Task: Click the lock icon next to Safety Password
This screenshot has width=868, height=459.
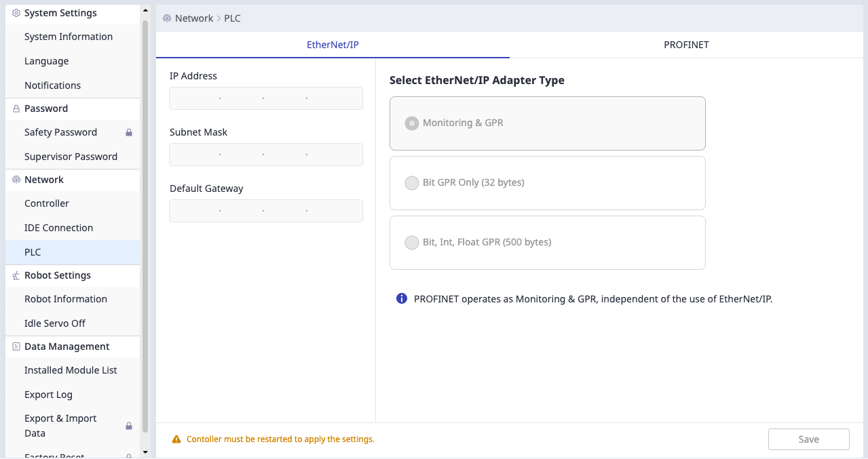Action: (128, 132)
